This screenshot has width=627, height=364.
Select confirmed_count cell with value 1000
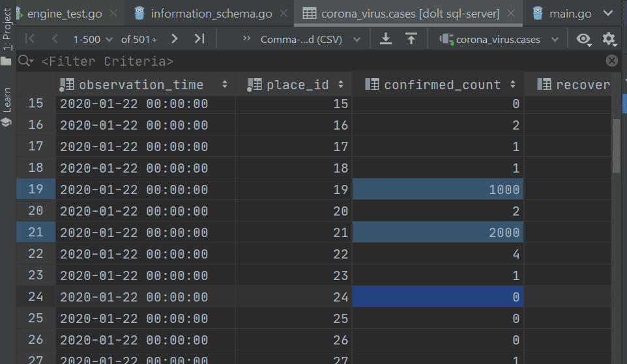coord(438,189)
